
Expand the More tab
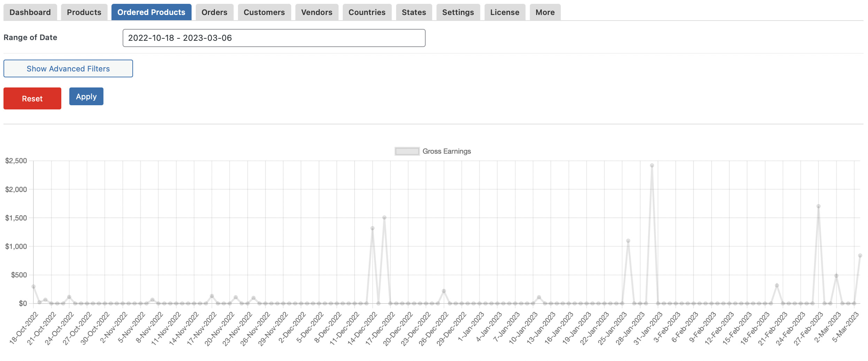[x=545, y=12]
